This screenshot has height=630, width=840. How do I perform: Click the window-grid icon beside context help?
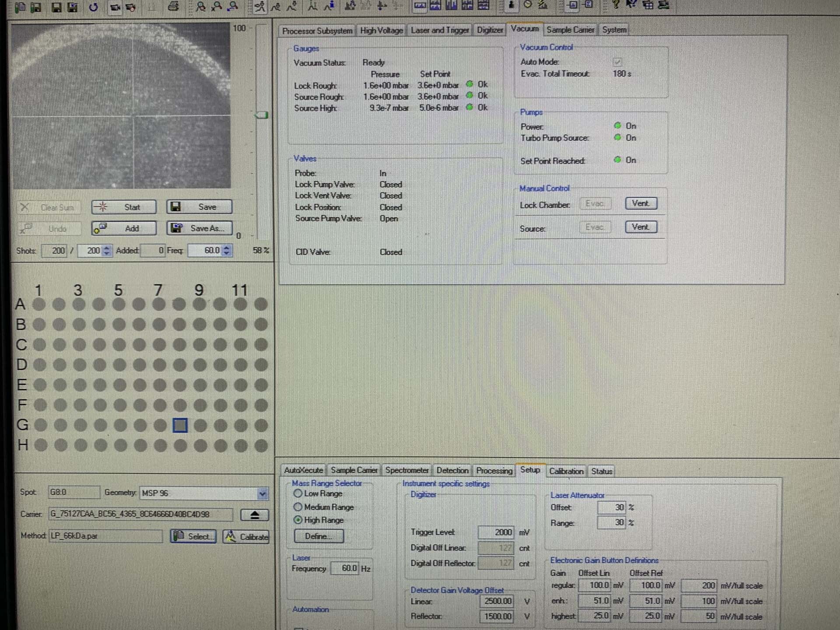click(x=648, y=5)
